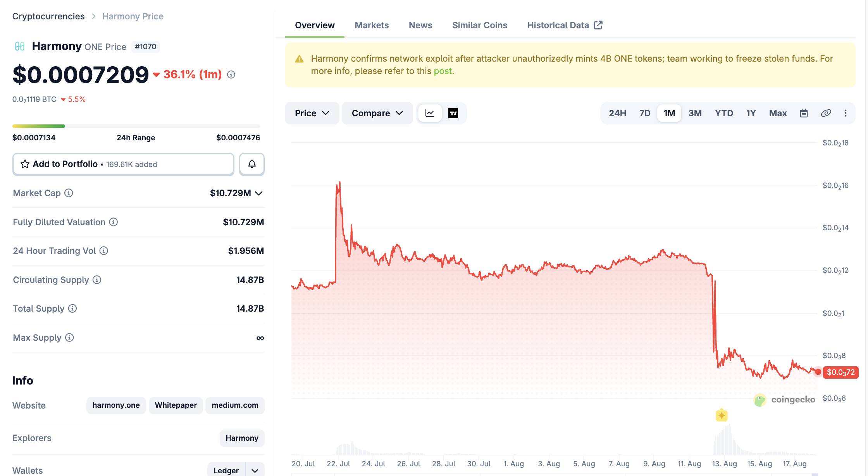Open the Overview tab
The width and height of the screenshot is (868, 476).
[x=315, y=25]
